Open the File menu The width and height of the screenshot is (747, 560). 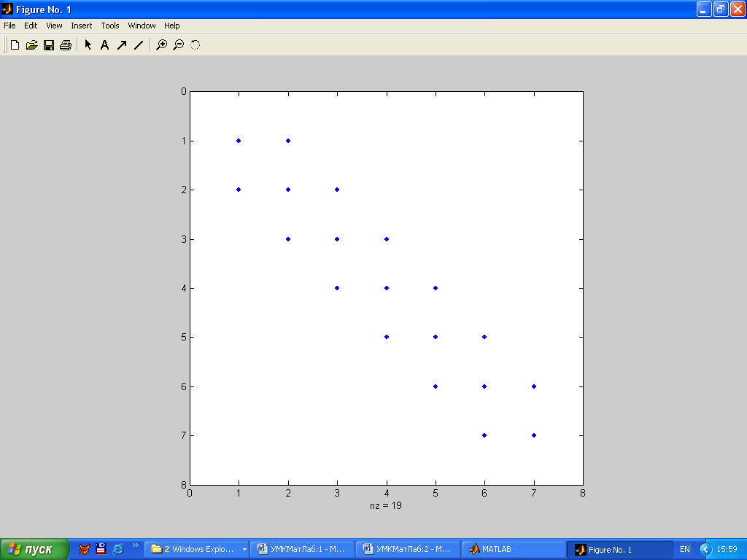tap(9, 26)
